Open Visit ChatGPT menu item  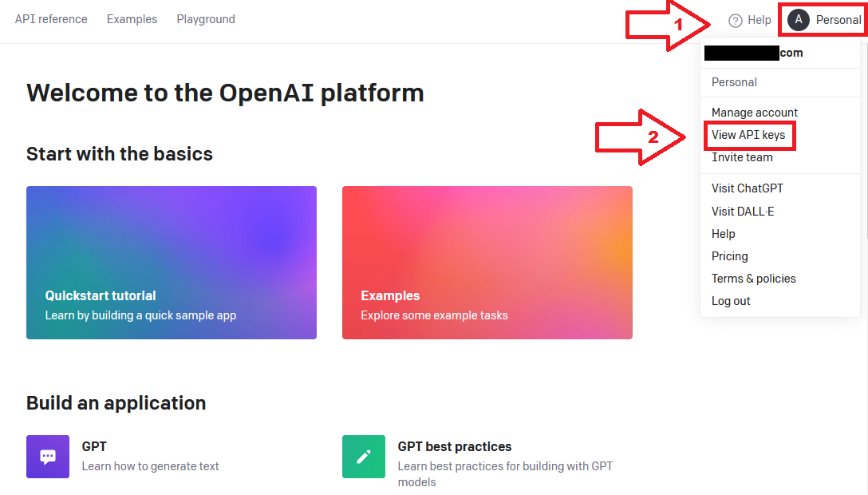tap(748, 188)
